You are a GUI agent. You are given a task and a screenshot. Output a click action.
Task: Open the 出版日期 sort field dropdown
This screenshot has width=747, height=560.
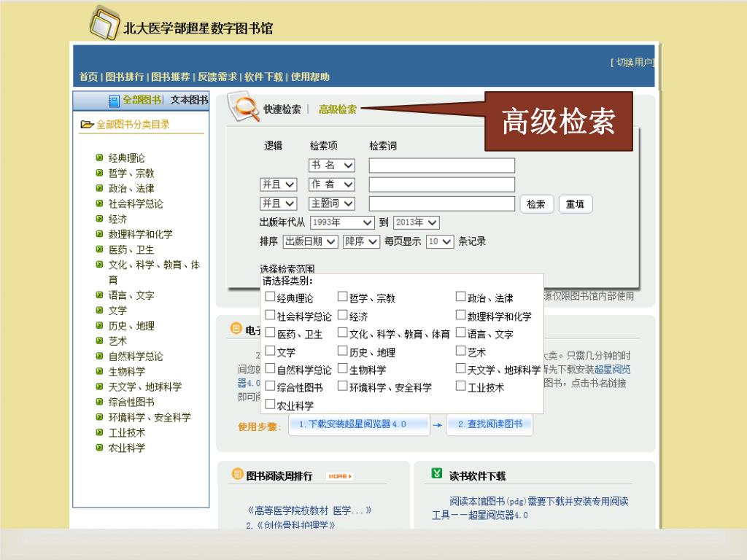pyautogui.click(x=311, y=241)
